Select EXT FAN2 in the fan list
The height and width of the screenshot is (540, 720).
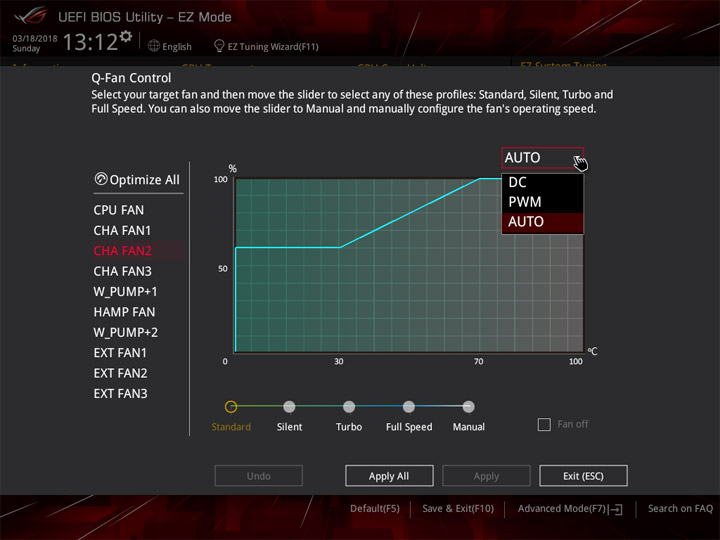click(120, 373)
